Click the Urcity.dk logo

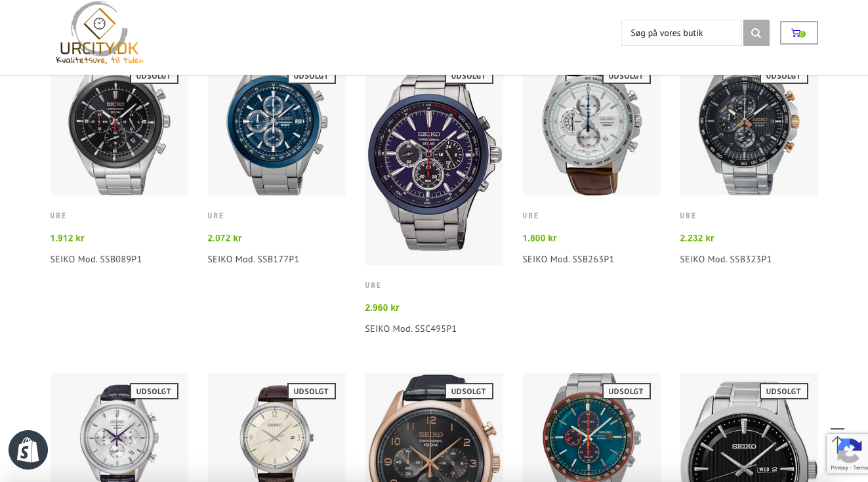[100, 33]
